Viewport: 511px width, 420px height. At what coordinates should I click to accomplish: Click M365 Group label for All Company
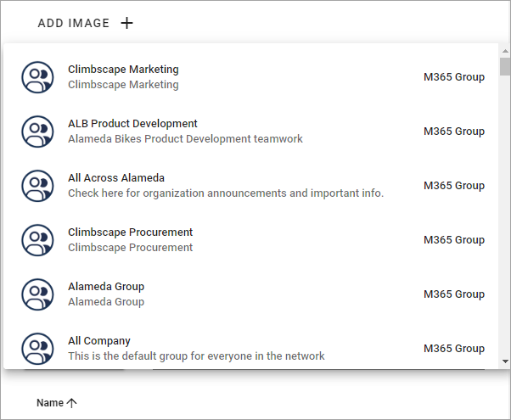pos(454,349)
